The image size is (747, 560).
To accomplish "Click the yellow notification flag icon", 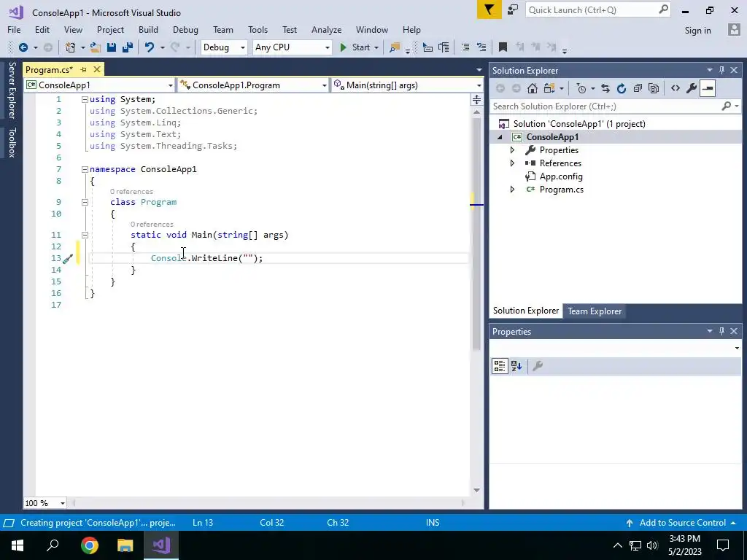I will [489, 9].
